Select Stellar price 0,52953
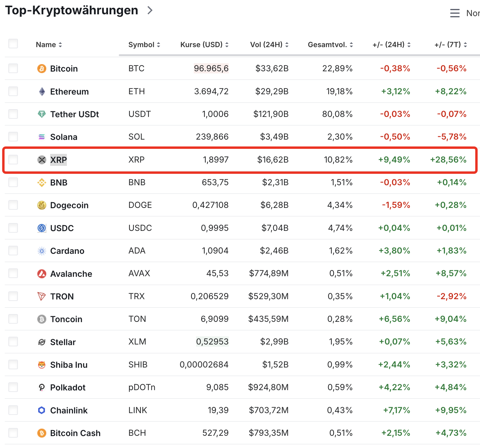 tap(212, 342)
